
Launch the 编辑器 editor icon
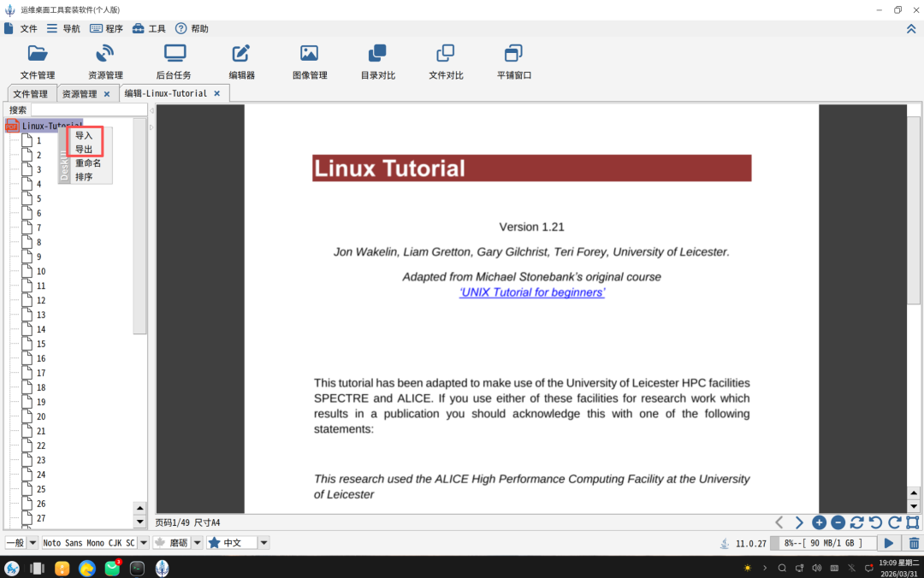[x=241, y=62]
